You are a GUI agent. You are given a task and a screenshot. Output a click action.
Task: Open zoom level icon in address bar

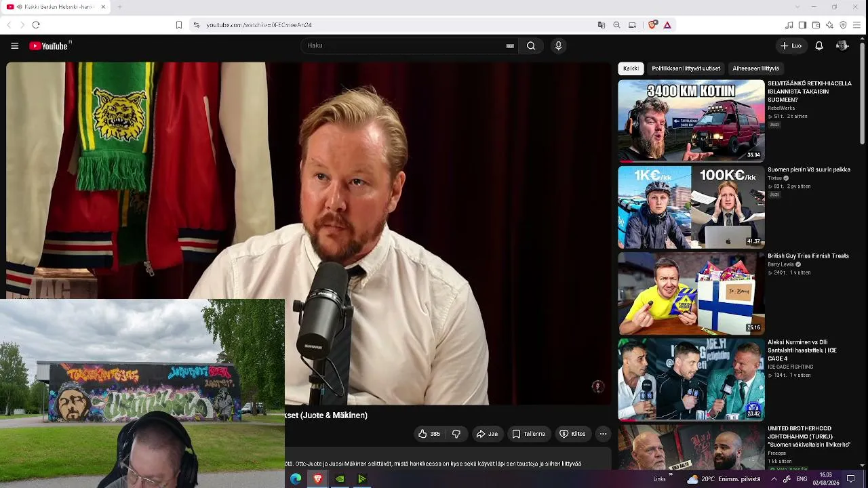click(616, 25)
